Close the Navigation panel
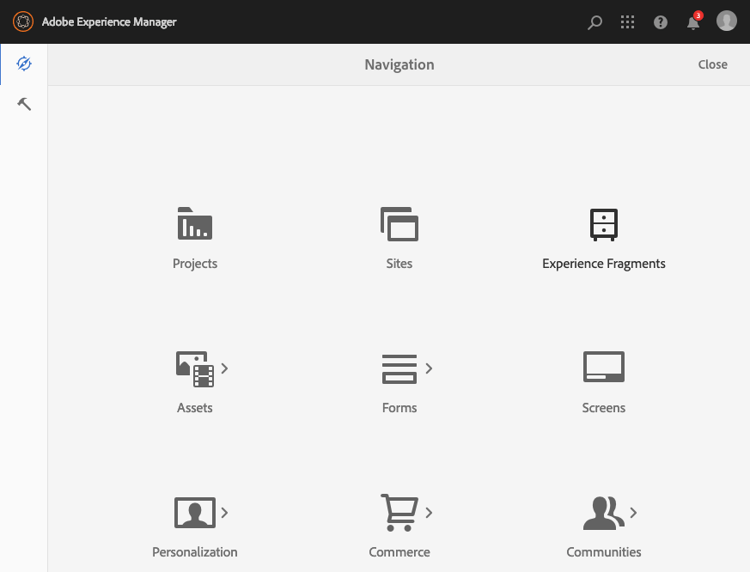This screenshot has width=750, height=572. point(713,65)
